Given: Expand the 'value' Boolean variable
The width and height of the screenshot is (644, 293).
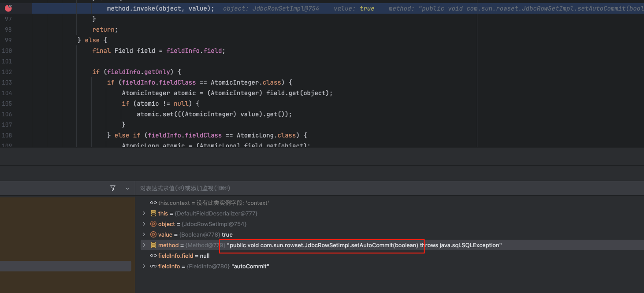Looking at the screenshot, I should [144, 234].
